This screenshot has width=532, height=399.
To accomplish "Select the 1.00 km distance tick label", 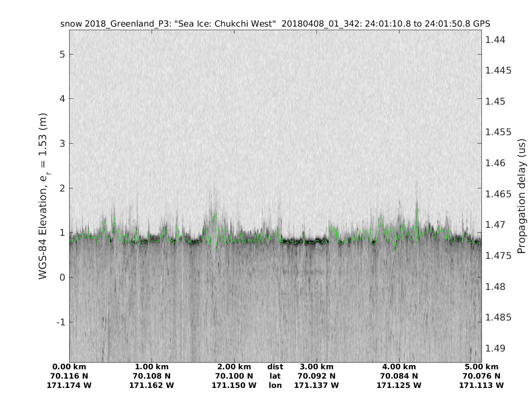I will 152,367.
